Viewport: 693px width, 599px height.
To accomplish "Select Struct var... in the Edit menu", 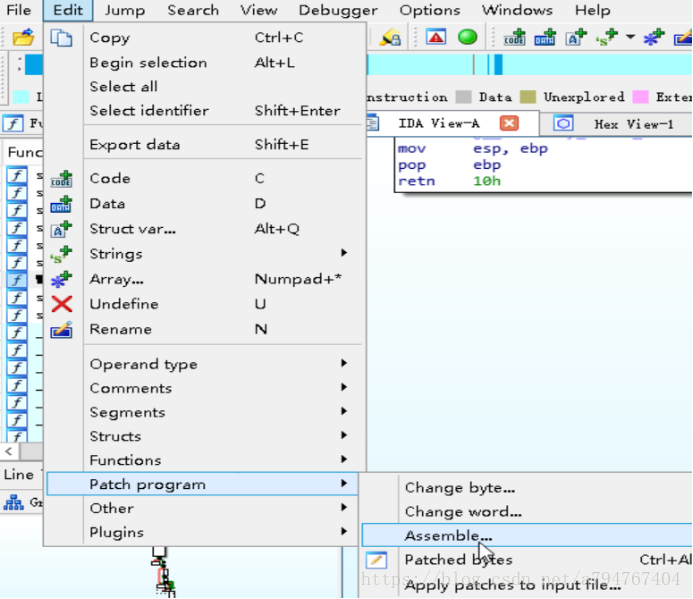I will 132,228.
